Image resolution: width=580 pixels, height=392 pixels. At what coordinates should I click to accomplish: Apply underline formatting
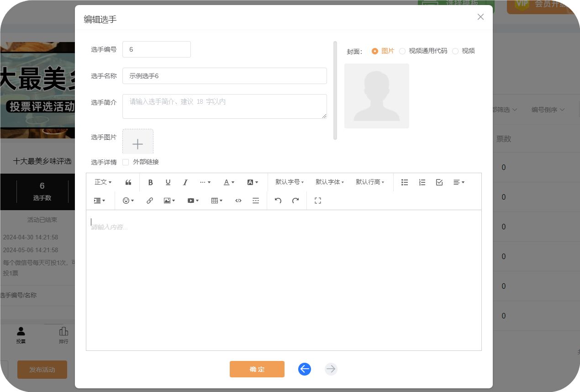(x=168, y=182)
